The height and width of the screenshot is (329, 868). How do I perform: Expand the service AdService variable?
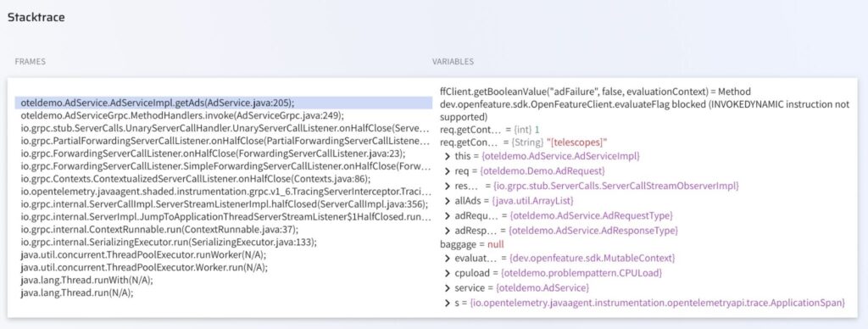click(x=447, y=288)
